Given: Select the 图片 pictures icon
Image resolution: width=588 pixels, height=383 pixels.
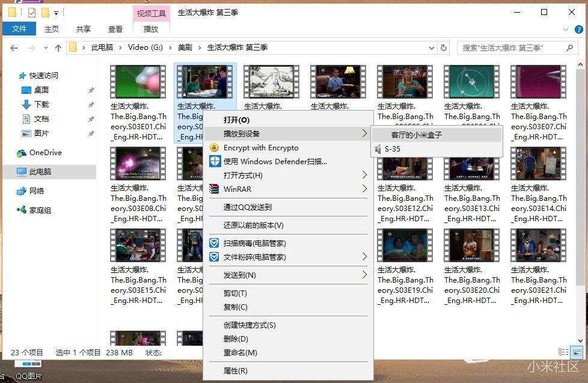Looking at the screenshot, I should click(26, 133).
